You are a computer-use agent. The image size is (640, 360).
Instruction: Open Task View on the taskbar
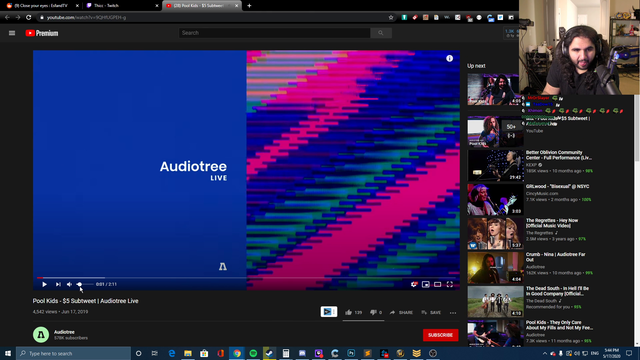coord(155,353)
